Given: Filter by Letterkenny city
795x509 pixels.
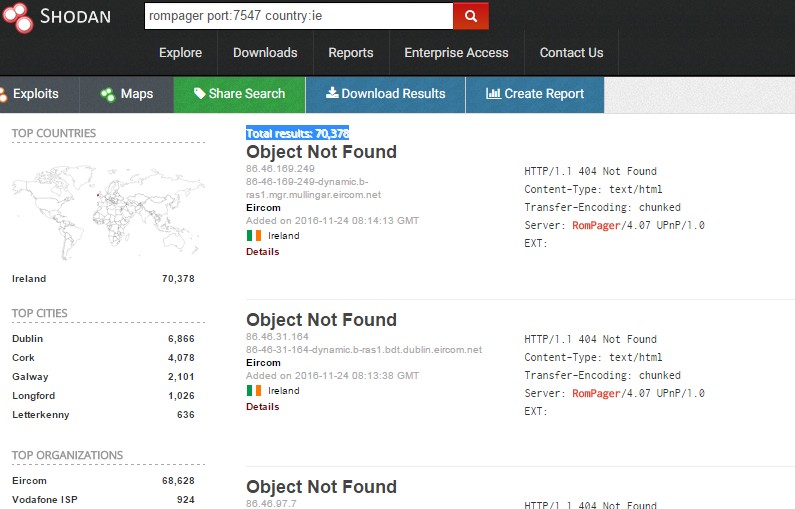Looking at the screenshot, I should click(41, 415).
